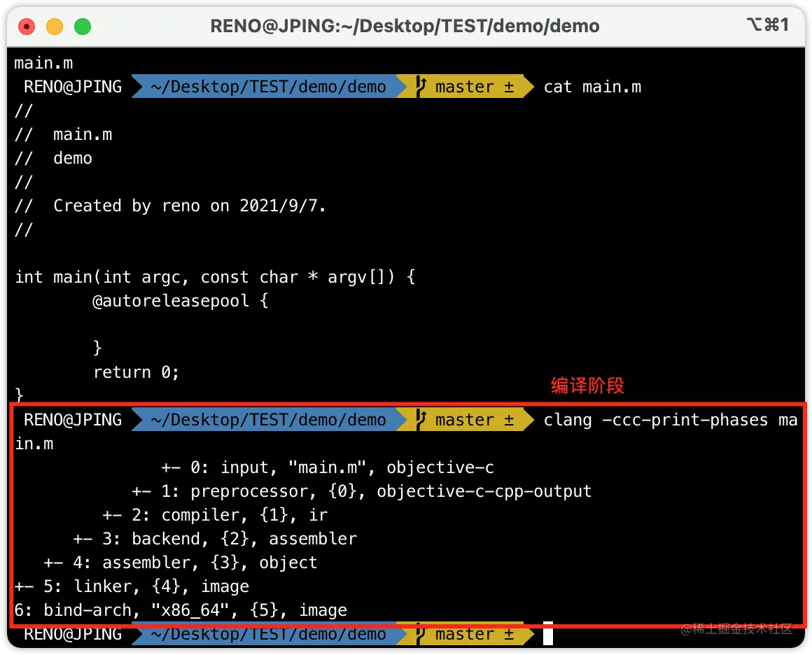
Task: Click the '1: preprocessor' output line
Action: pos(361,491)
